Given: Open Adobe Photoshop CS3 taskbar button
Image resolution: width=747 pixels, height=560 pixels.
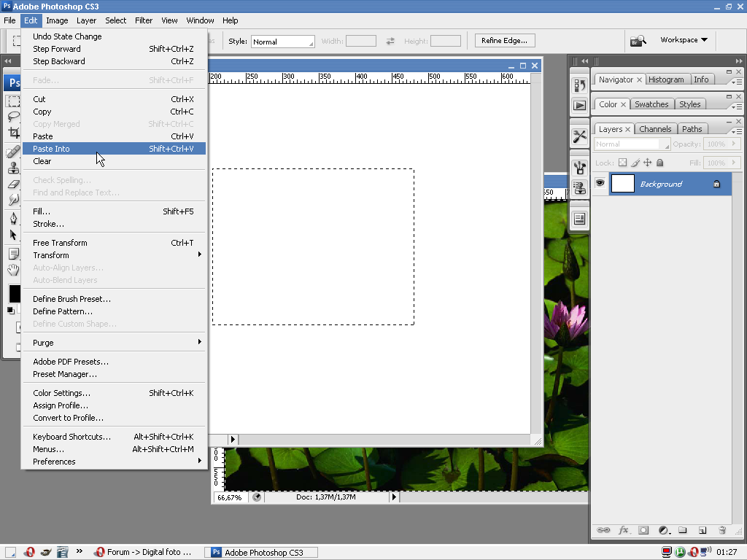Looking at the screenshot, I should point(261,553).
